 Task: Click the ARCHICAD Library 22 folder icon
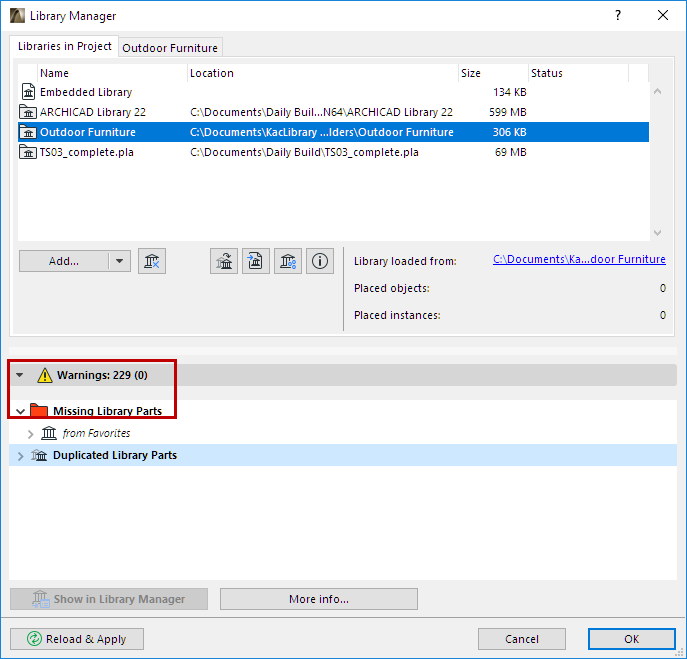28,112
